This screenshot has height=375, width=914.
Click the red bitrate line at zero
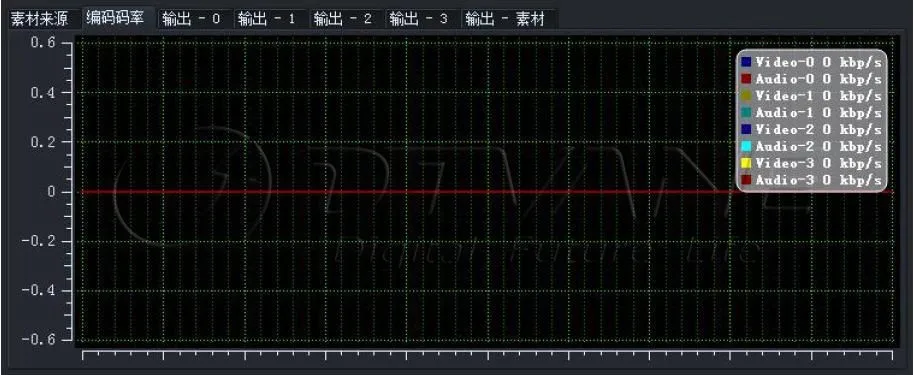click(408, 191)
